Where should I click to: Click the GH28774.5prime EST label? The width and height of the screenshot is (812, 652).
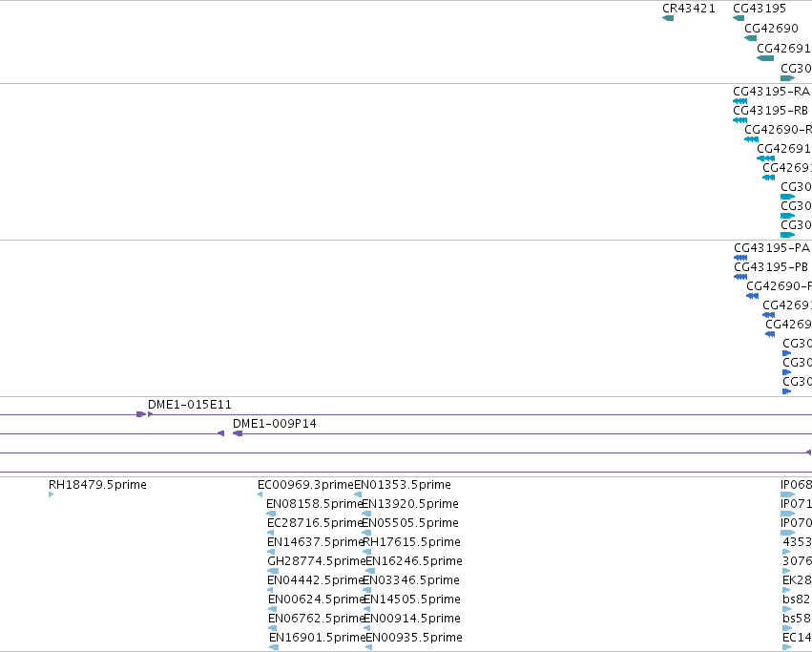[x=317, y=562]
